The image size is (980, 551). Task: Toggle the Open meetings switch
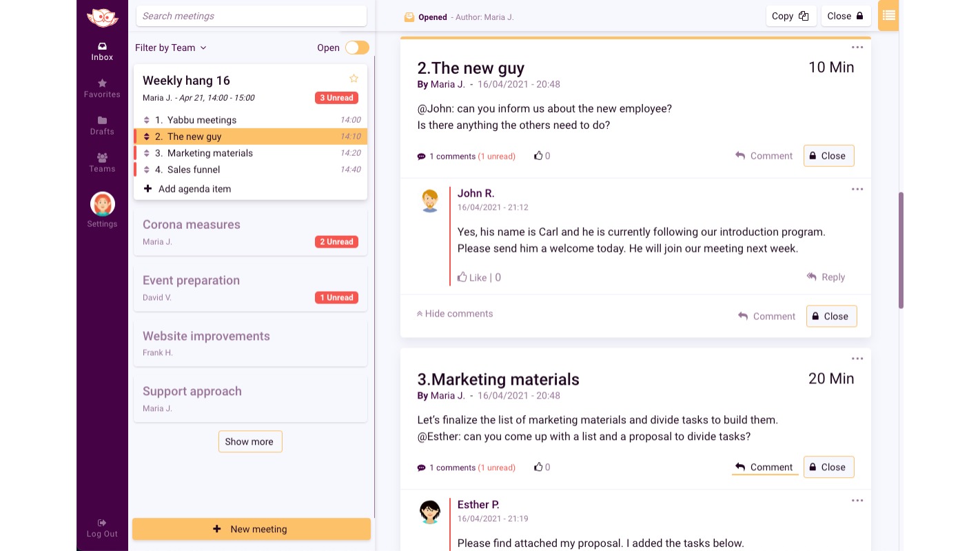click(357, 48)
